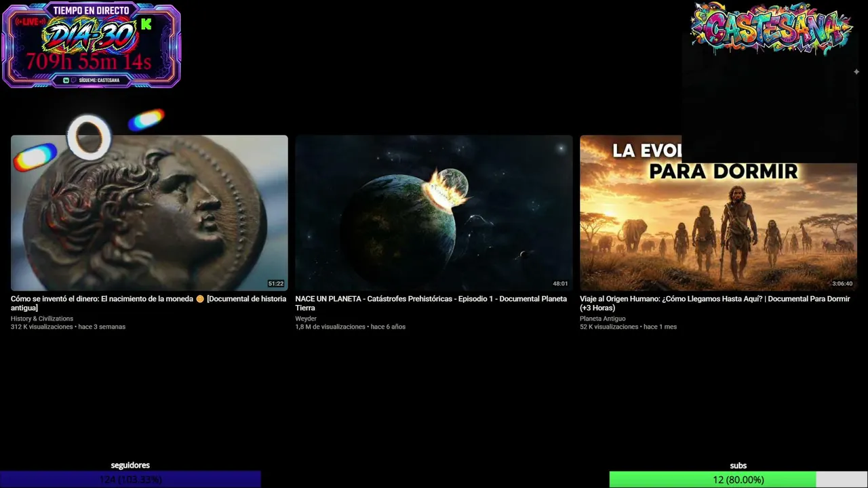Open Planeta Antiguo channel link
Viewport: 868px width, 488px height.
pyautogui.click(x=603, y=319)
